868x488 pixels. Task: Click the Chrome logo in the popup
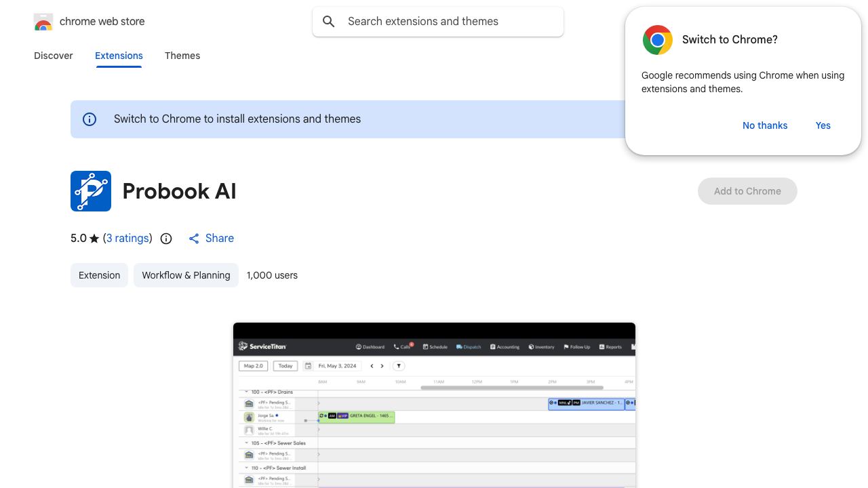658,40
